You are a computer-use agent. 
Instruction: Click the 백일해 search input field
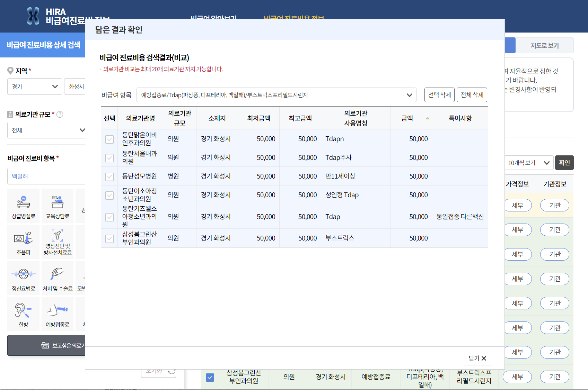click(x=45, y=176)
